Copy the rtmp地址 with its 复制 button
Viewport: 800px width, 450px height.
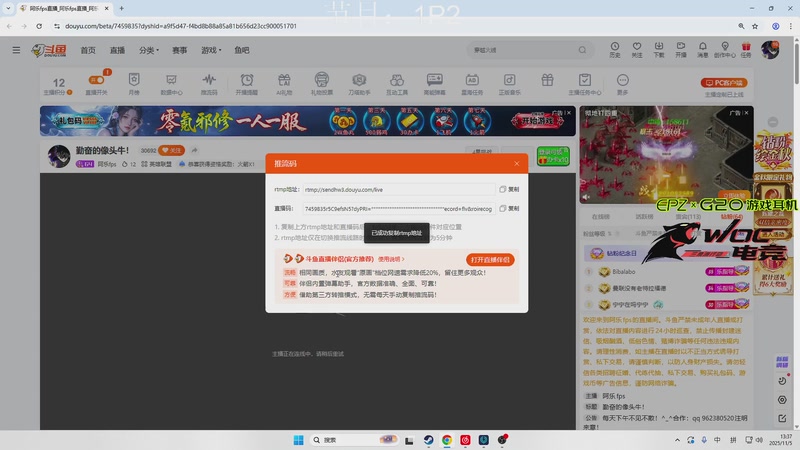[x=509, y=189]
